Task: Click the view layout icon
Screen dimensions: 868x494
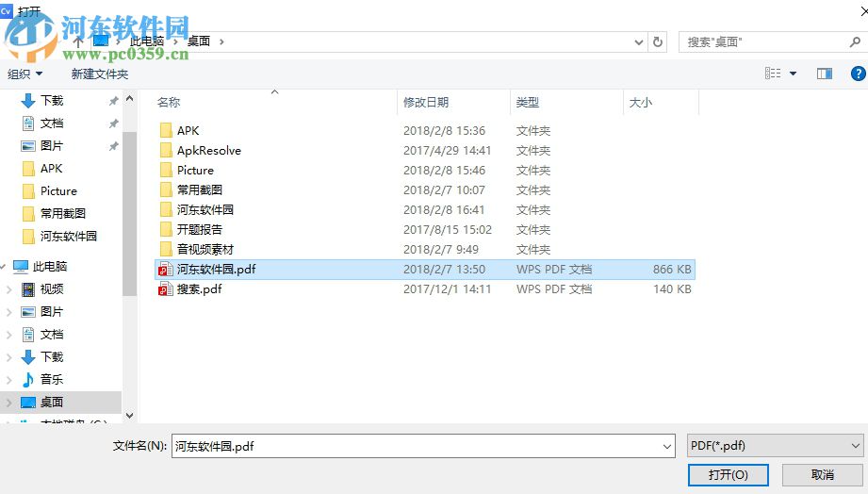Action: 773,74
